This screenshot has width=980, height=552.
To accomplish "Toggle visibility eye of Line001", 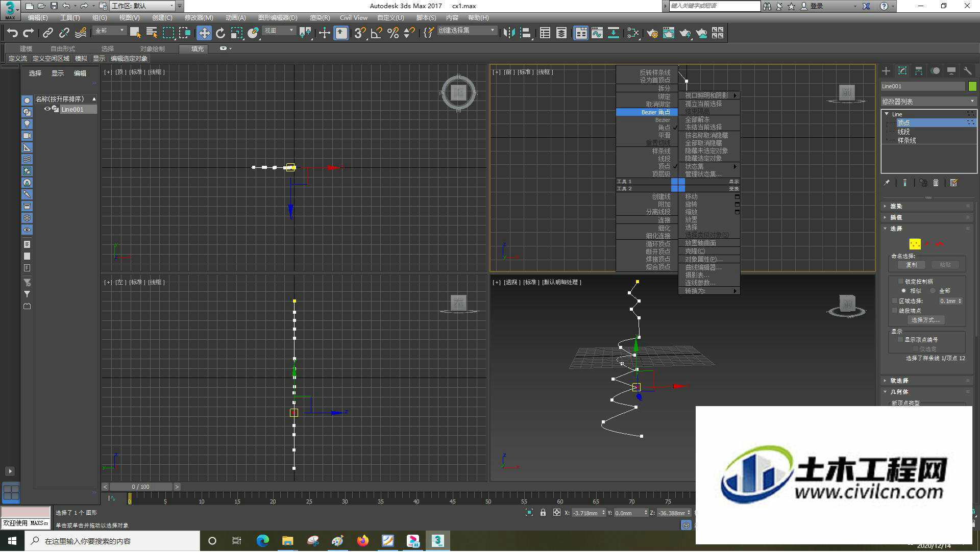I will [47, 109].
